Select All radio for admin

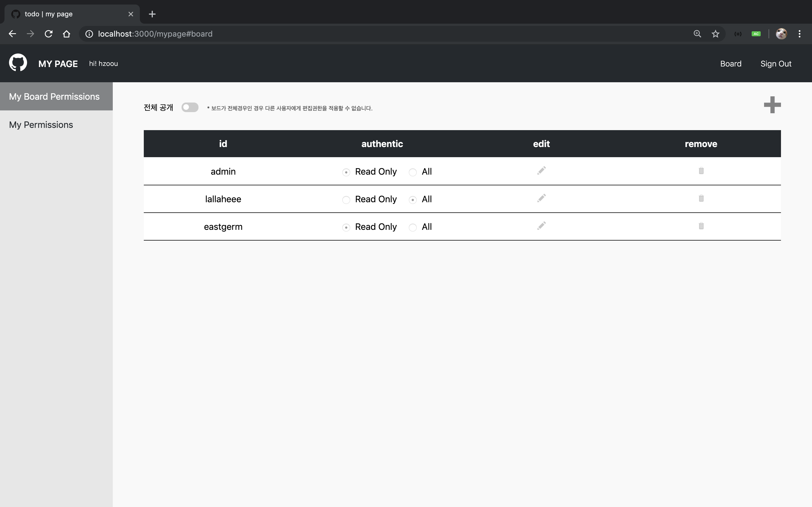413,172
